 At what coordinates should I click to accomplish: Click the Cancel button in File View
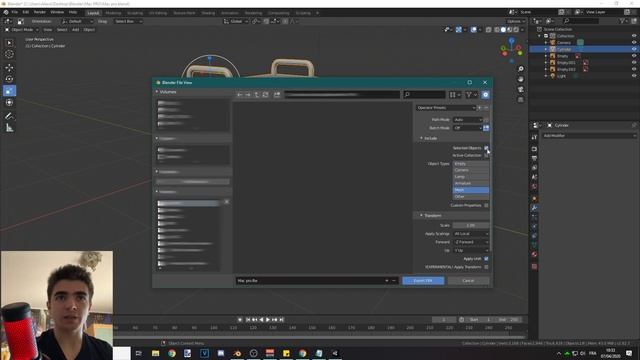click(468, 281)
